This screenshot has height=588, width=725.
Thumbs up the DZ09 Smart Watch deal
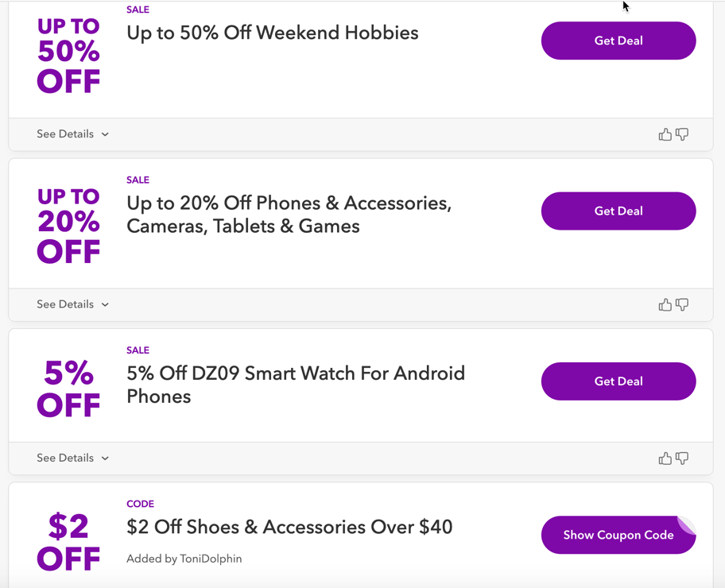point(665,458)
